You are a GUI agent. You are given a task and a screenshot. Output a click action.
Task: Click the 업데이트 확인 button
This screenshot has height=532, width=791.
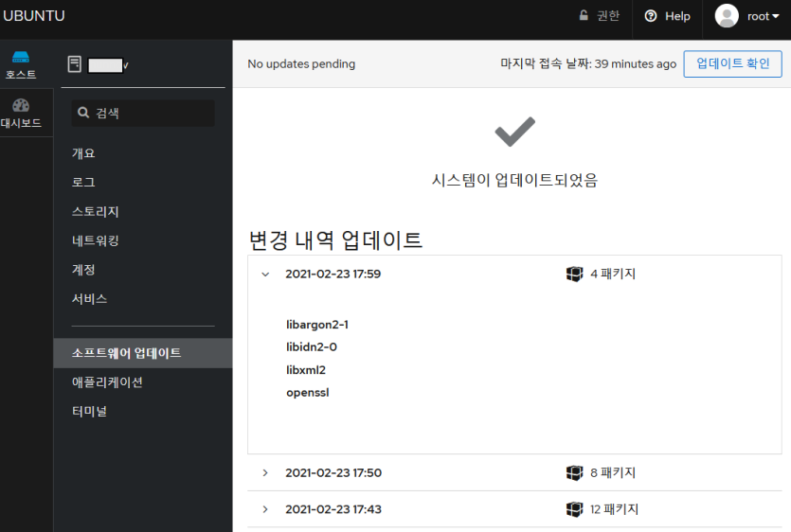pos(732,64)
